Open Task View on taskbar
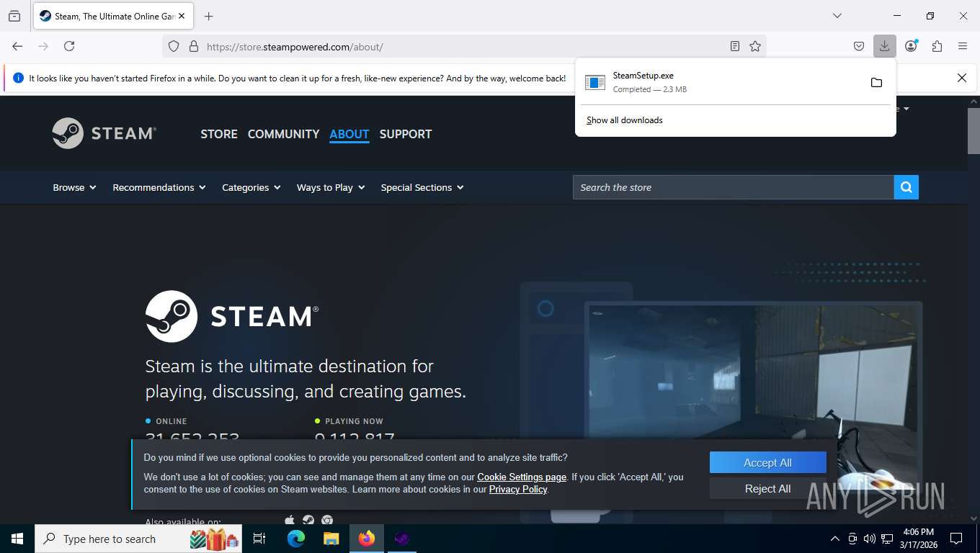This screenshot has height=553, width=980. tap(259, 539)
